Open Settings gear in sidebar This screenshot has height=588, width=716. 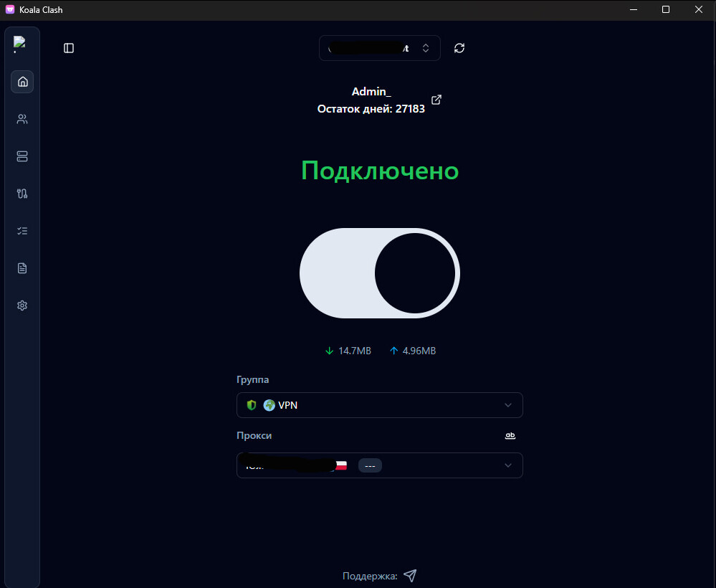(22, 305)
